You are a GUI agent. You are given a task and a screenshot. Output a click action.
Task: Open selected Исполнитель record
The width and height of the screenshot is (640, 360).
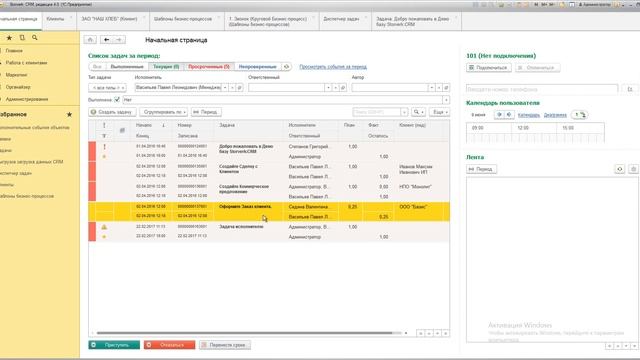click(240, 88)
